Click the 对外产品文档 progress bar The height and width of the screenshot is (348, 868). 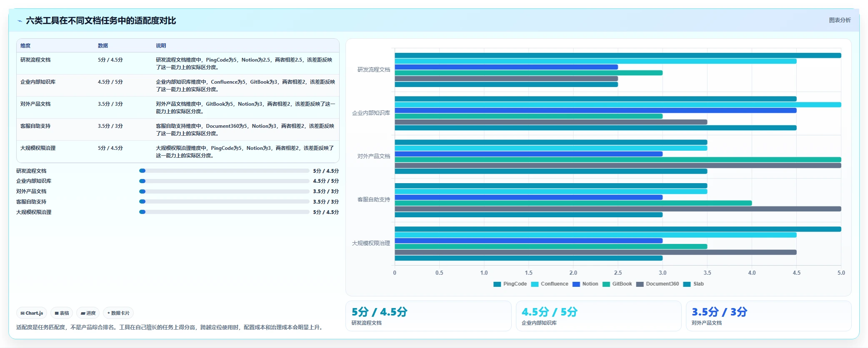click(224, 191)
